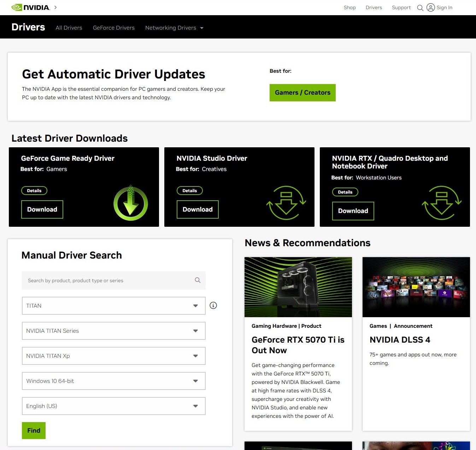Click the chevron next to NVIDIA logo
The image size is (476, 450).
pos(55,7)
